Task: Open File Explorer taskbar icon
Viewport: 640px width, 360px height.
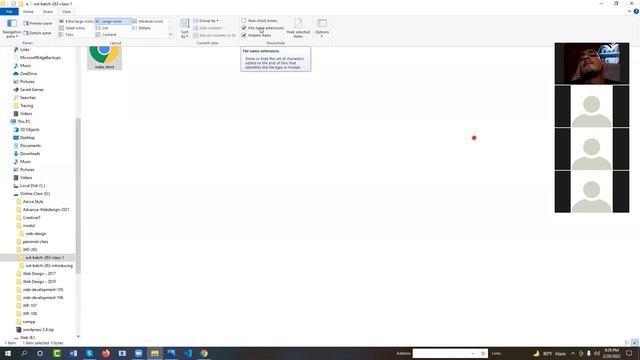Action: point(155,353)
